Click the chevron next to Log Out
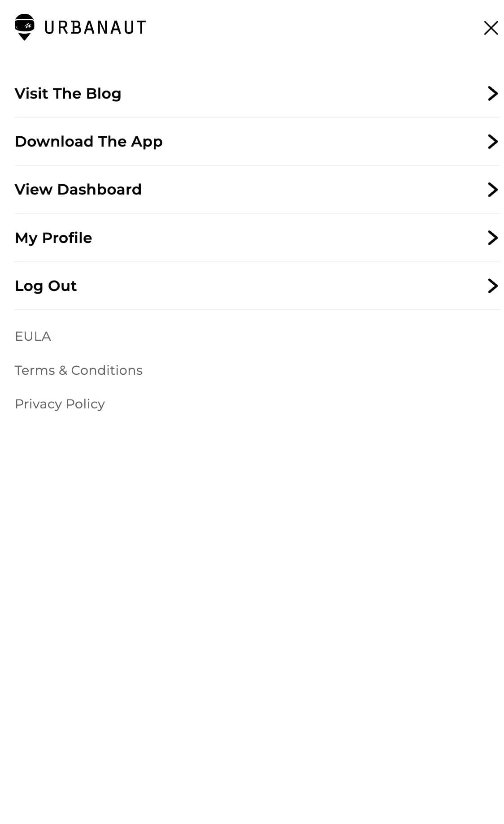This screenshot has width=504, height=824. [x=492, y=286]
